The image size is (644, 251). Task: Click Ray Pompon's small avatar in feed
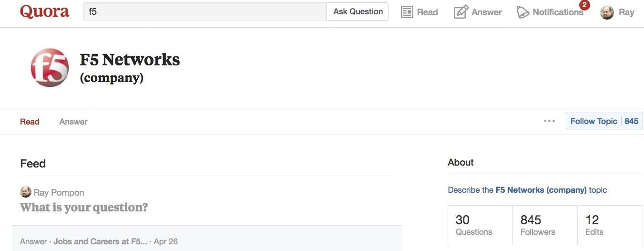(26, 192)
